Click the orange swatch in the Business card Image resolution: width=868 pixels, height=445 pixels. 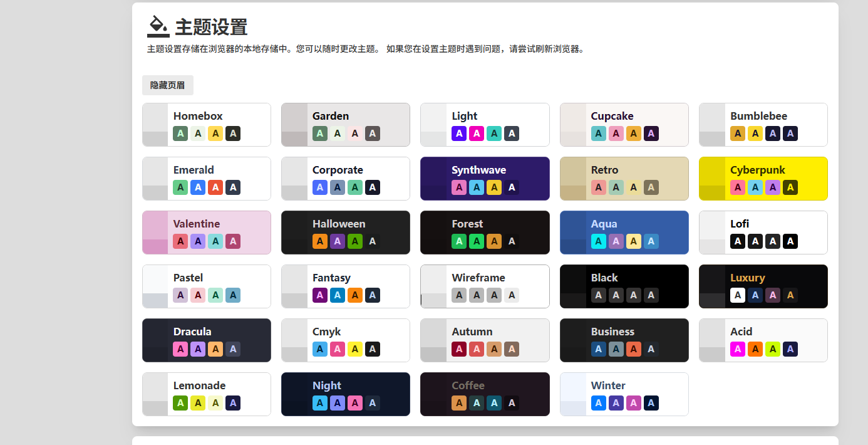click(x=633, y=349)
